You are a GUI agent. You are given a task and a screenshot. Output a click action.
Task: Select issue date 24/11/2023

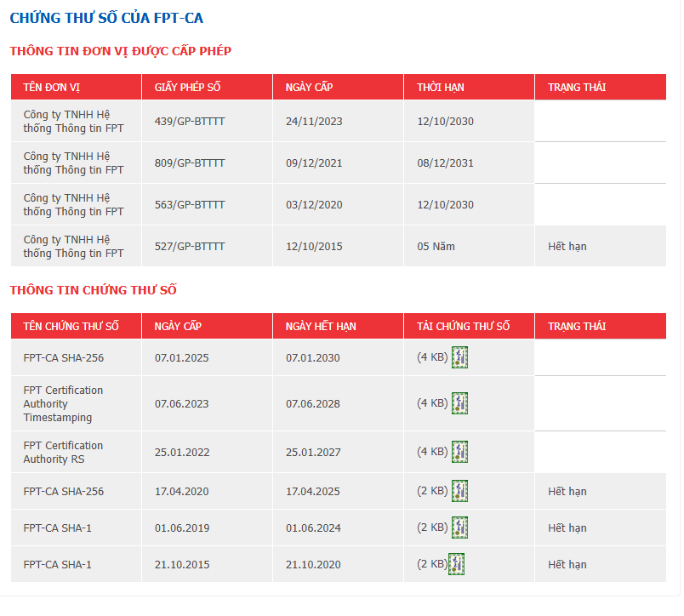(314, 122)
